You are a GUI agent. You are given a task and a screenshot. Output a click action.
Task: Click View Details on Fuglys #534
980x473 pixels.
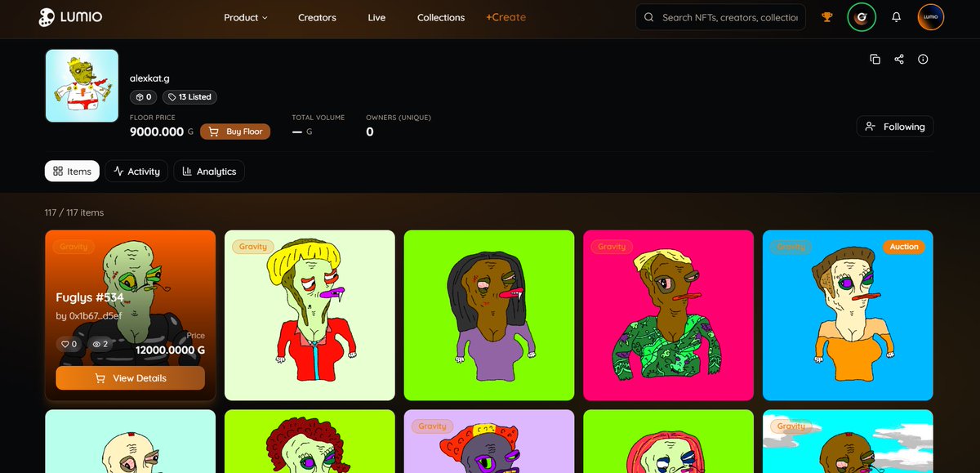coord(131,378)
